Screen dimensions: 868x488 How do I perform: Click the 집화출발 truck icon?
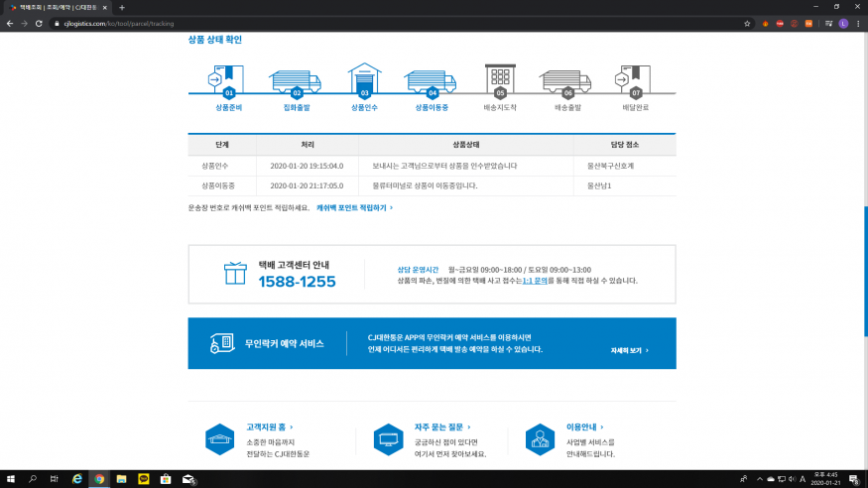click(x=295, y=79)
